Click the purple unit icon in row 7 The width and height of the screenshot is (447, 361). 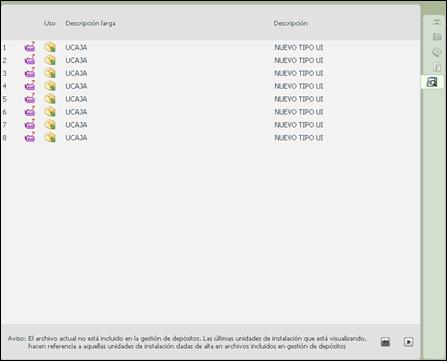(30, 124)
